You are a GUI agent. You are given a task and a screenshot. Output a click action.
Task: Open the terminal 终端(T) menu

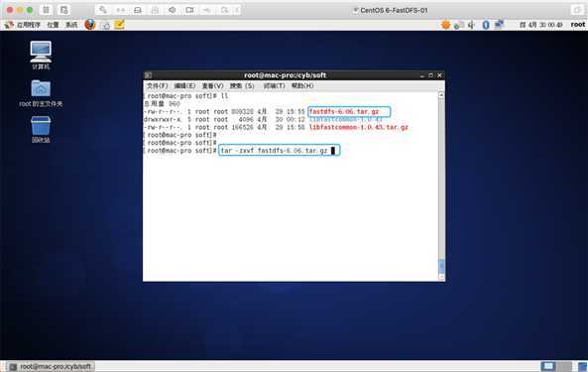274,86
